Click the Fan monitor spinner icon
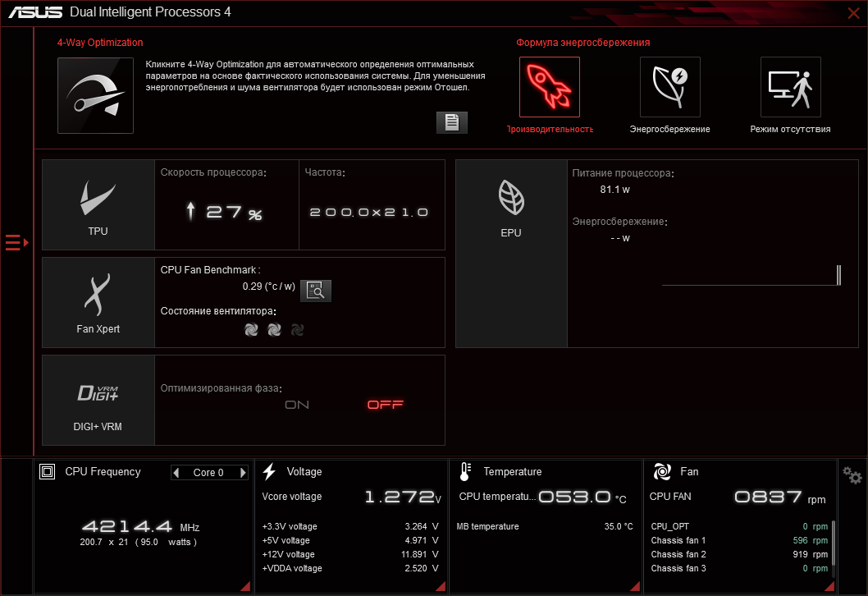Image resolution: width=868 pixels, height=596 pixels. pos(662,471)
